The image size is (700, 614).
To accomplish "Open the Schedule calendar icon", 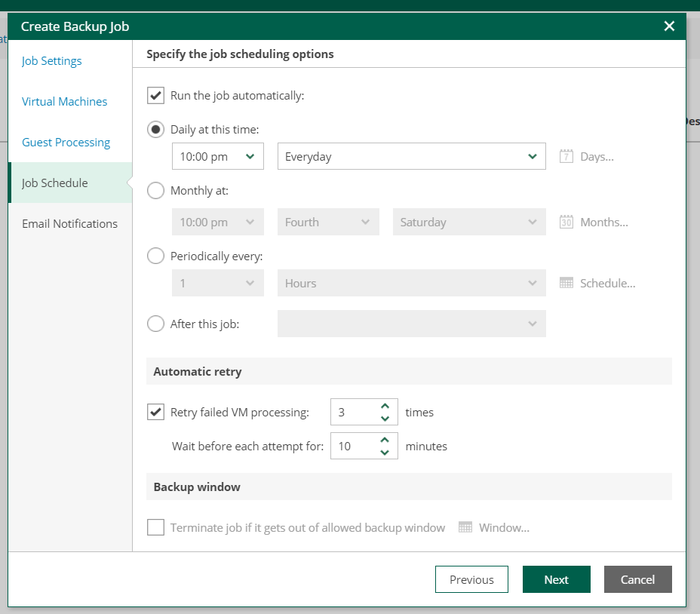I will click(x=566, y=283).
